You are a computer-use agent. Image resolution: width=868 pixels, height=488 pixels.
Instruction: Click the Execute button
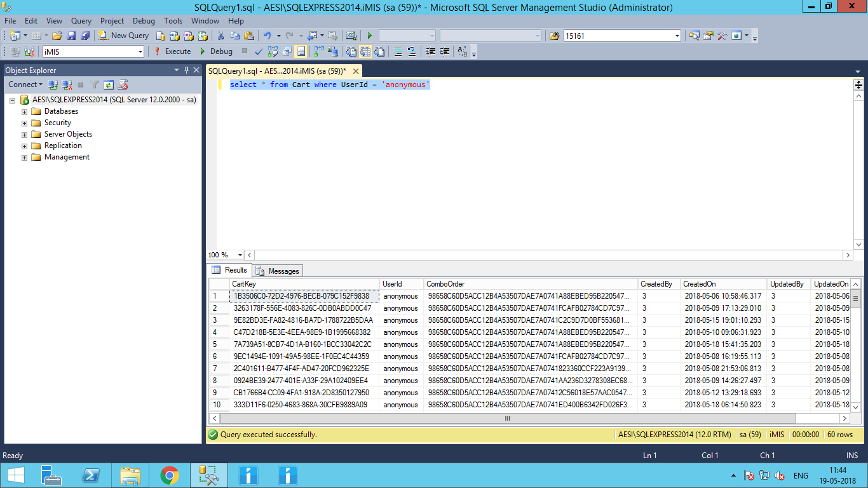tap(172, 51)
